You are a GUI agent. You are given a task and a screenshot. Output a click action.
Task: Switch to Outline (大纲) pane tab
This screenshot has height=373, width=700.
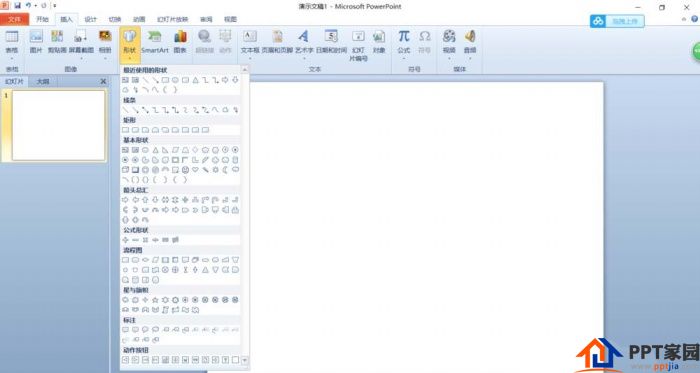pos(43,81)
